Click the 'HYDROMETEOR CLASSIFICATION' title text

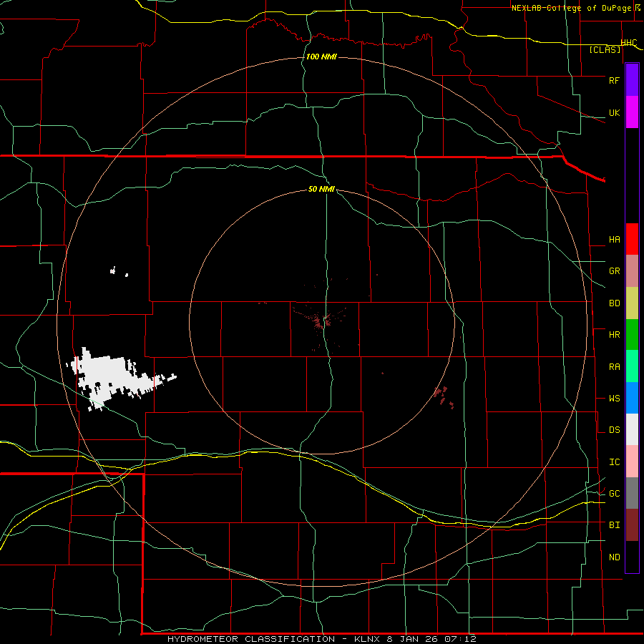click(x=251, y=639)
